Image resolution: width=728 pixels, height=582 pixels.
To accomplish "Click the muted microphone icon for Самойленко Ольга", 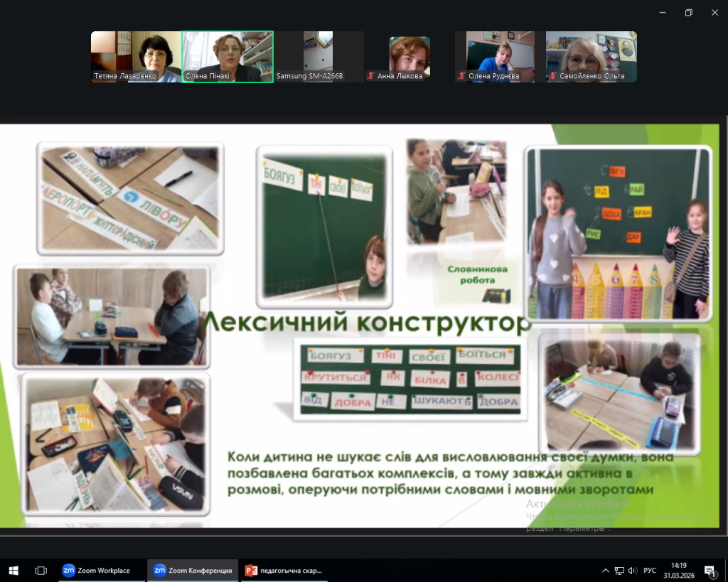I will point(552,76).
